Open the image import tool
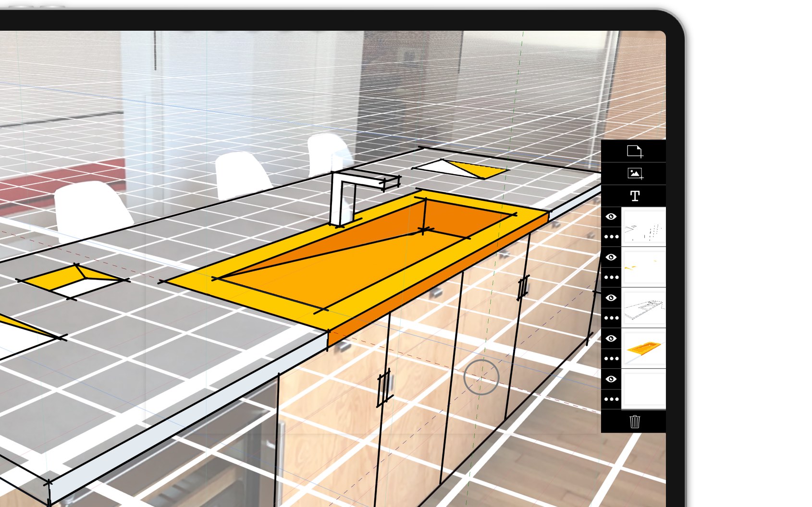Screen dimensions: 812x507 click(635, 174)
